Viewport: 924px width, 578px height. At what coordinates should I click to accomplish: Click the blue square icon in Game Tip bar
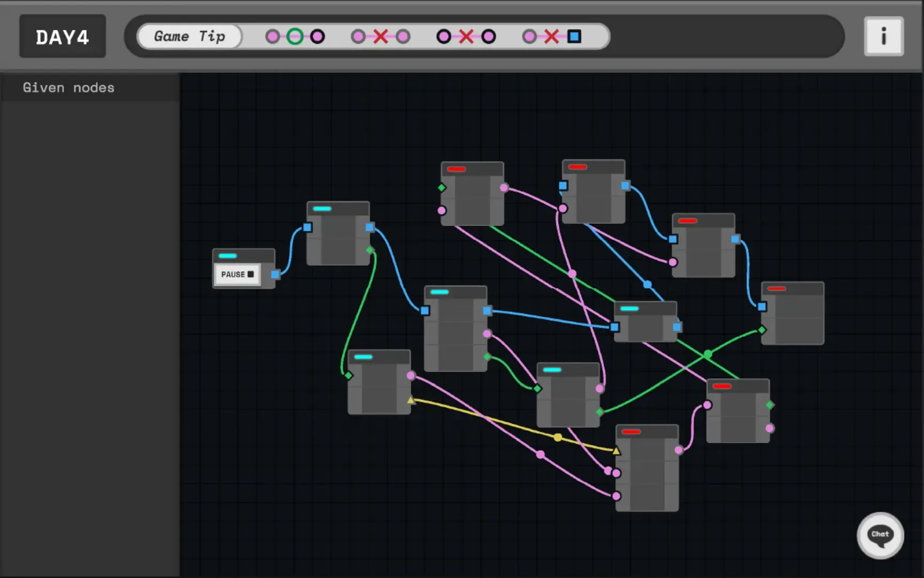click(574, 36)
